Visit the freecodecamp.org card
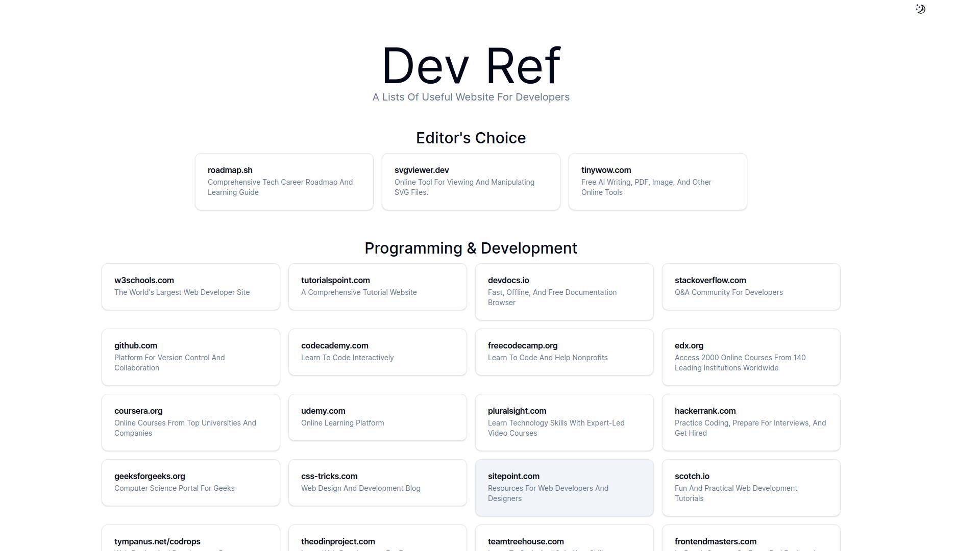 tap(564, 352)
